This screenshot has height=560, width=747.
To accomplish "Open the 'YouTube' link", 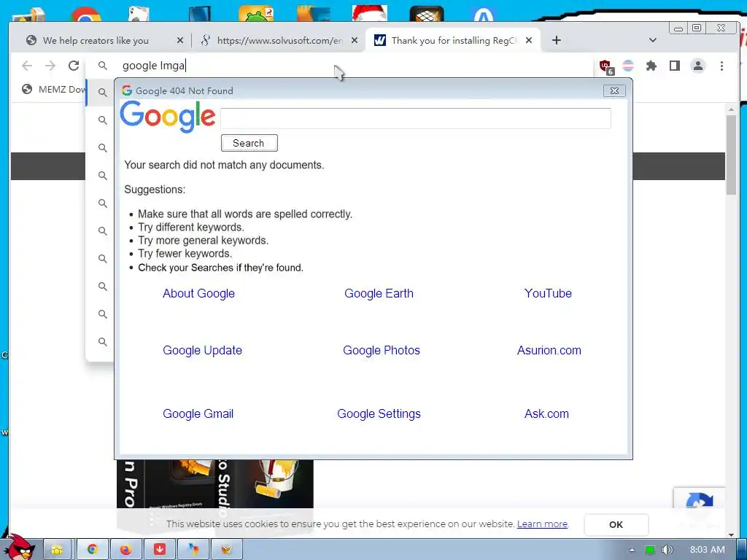I will pos(548,293).
